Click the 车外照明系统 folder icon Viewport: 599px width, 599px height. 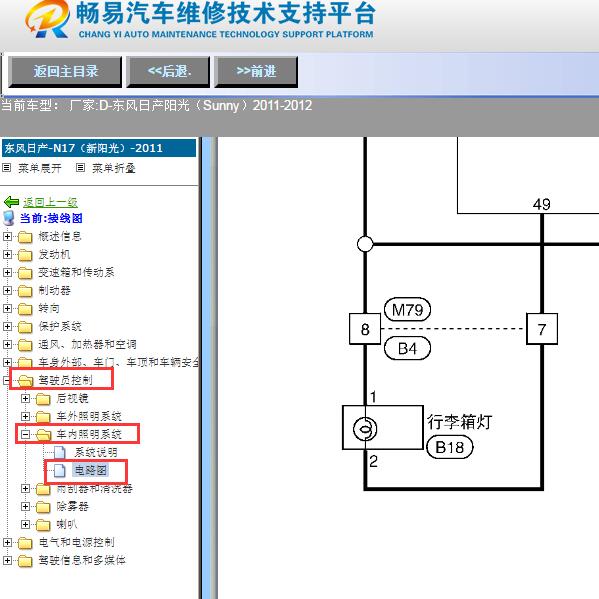click(x=43, y=417)
